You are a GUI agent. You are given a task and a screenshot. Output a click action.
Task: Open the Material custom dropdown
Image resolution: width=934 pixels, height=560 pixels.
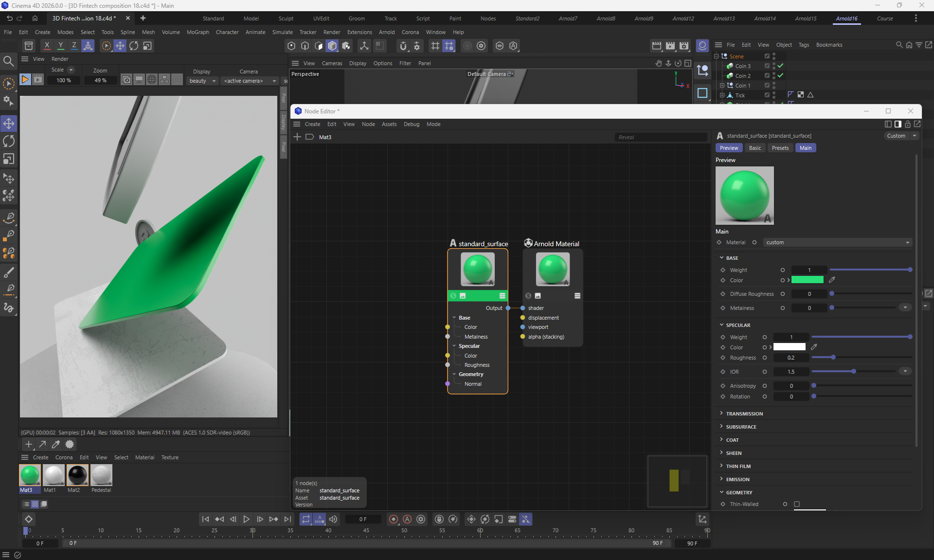(x=837, y=242)
